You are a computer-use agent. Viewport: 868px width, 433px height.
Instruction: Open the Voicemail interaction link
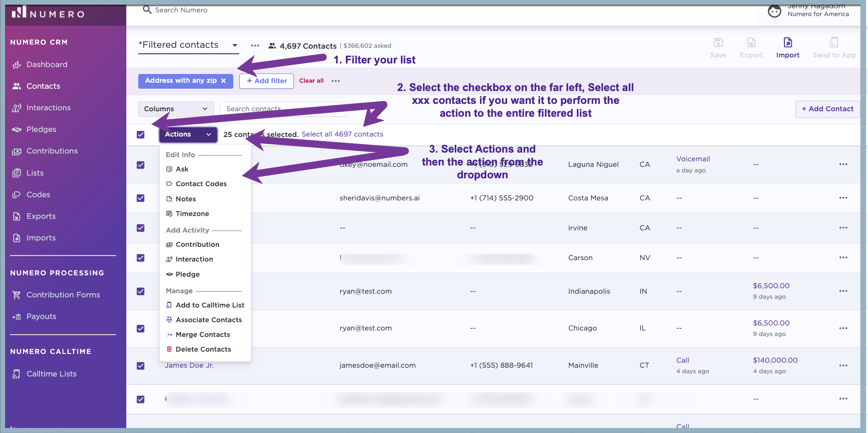(x=693, y=159)
